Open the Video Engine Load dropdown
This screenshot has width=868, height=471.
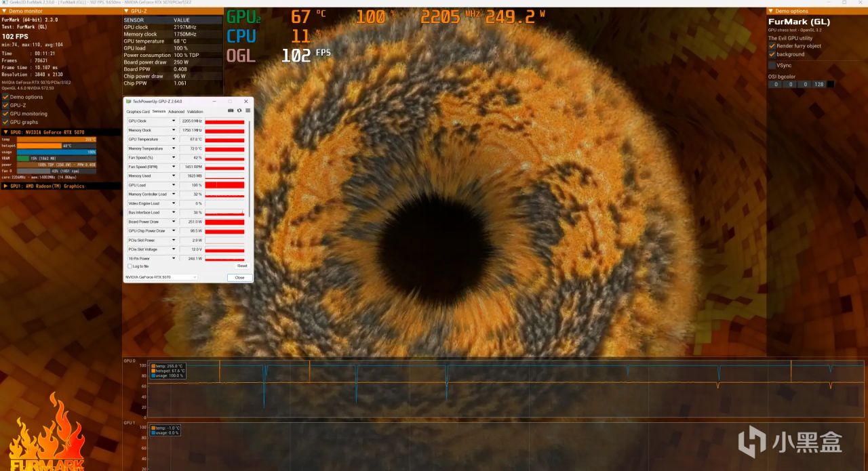(x=174, y=203)
